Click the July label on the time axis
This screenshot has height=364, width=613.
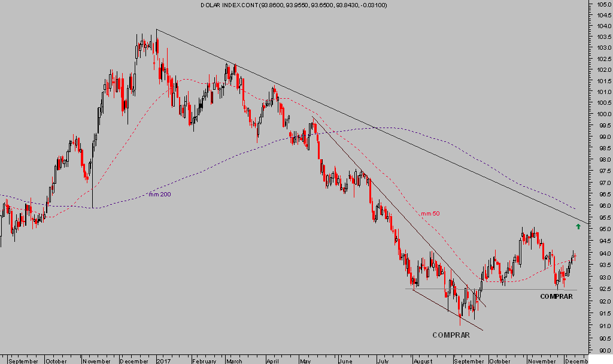point(383,361)
